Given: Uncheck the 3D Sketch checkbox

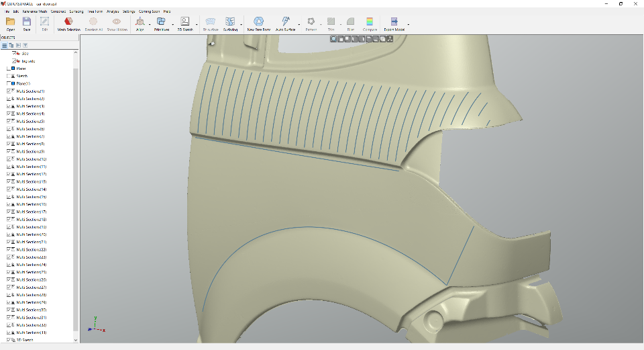Looking at the screenshot, I should pyautogui.click(x=9, y=340).
